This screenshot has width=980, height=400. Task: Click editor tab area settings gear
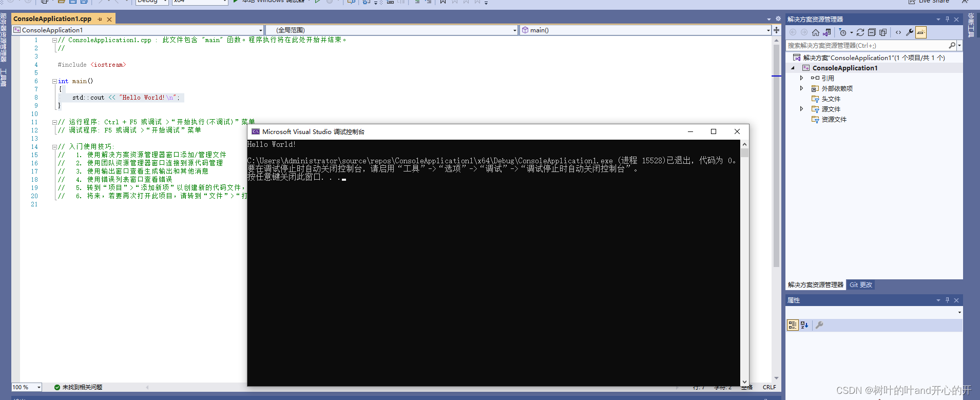pyautogui.click(x=778, y=19)
